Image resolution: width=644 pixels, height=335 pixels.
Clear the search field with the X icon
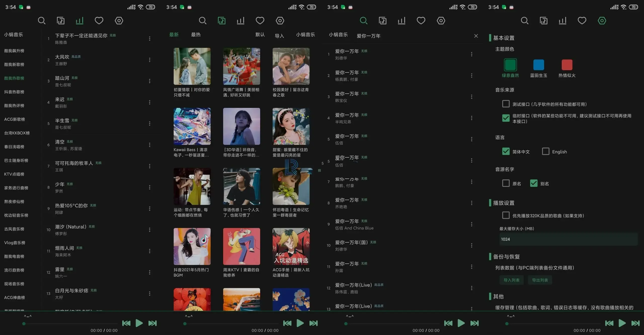476,36
